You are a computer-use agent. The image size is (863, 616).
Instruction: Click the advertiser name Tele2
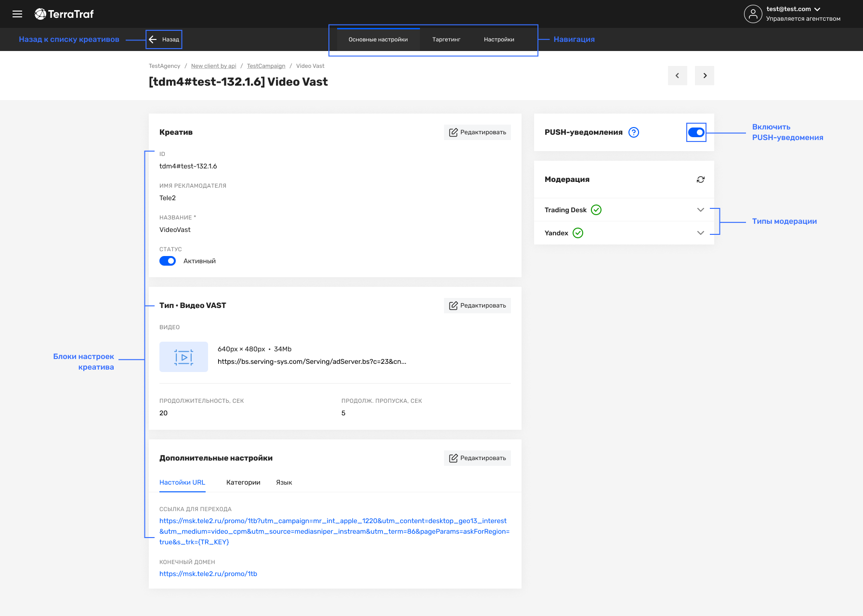click(x=168, y=198)
